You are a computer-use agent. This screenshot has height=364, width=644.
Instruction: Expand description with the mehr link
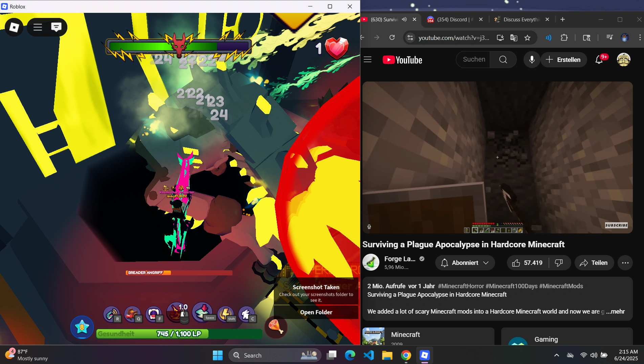coord(616,312)
